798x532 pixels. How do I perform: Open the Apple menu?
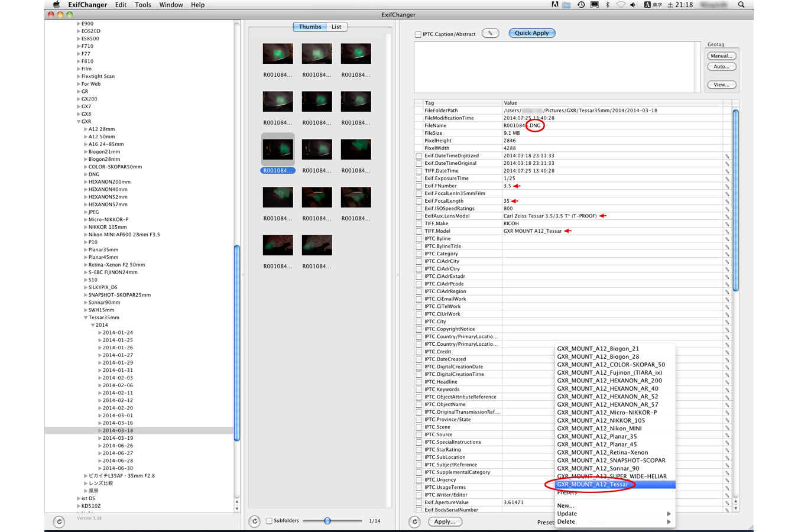point(56,5)
